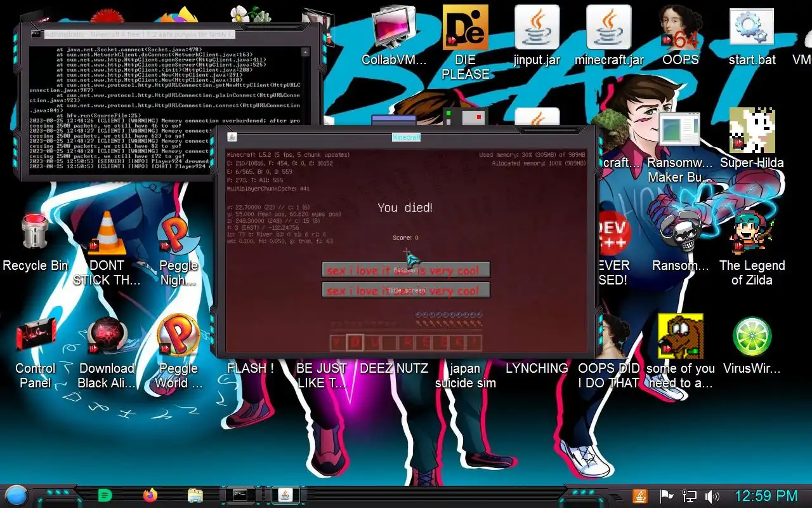This screenshot has width=812, height=508.
Task: Select the OOPS DID I DO THAT icon
Action: point(608,352)
